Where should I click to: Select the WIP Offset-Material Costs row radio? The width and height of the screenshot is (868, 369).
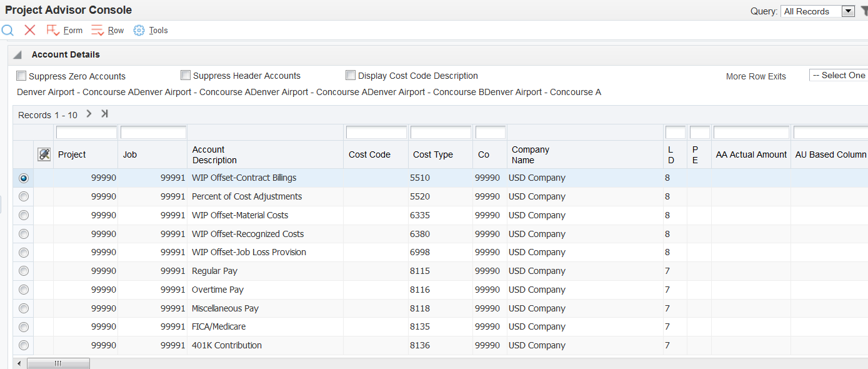pyautogui.click(x=24, y=215)
